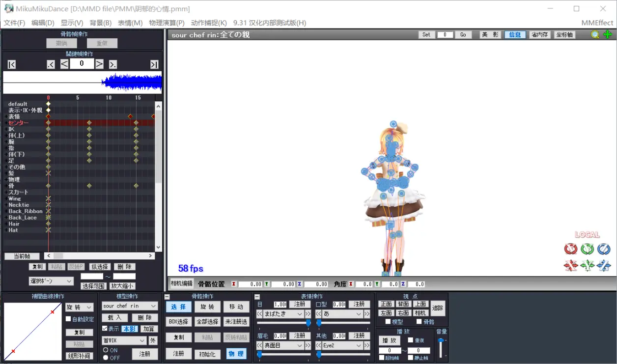This screenshot has width=617, height=364.
Task: Click the 线形补间 linear interpolation button
Action: click(x=79, y=356)
